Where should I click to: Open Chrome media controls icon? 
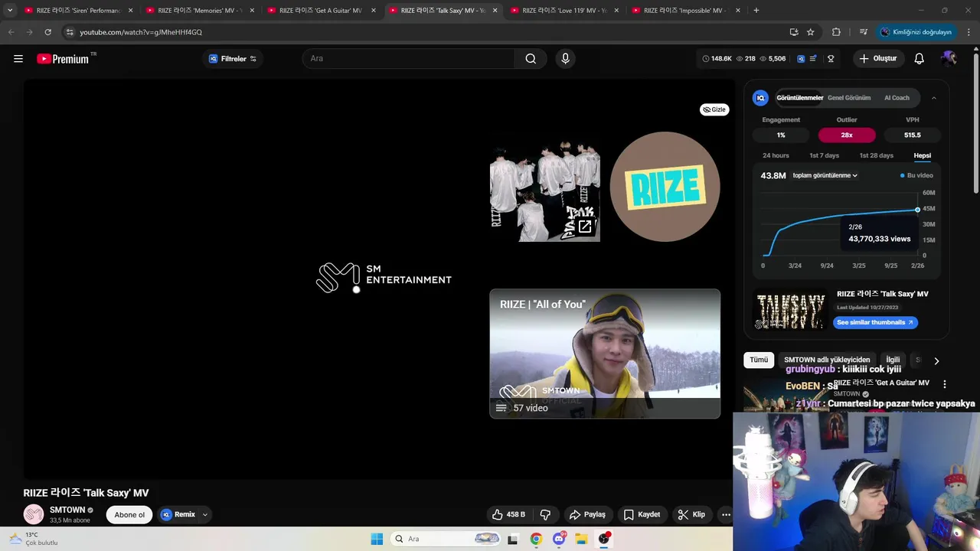863,32
